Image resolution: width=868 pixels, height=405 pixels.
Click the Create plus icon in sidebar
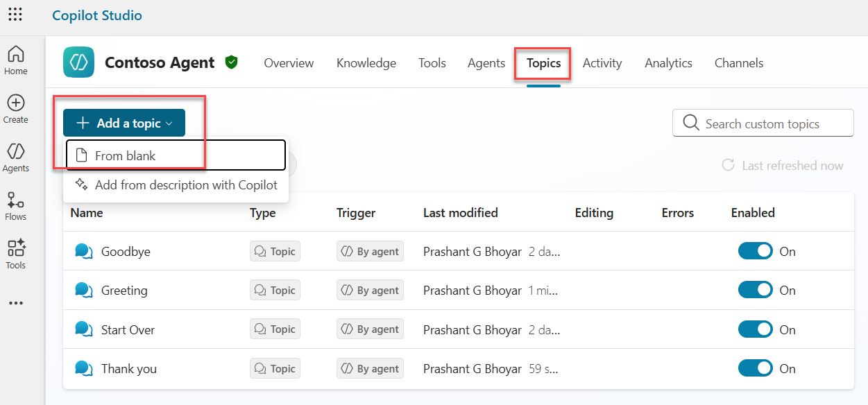pos(15,108)
